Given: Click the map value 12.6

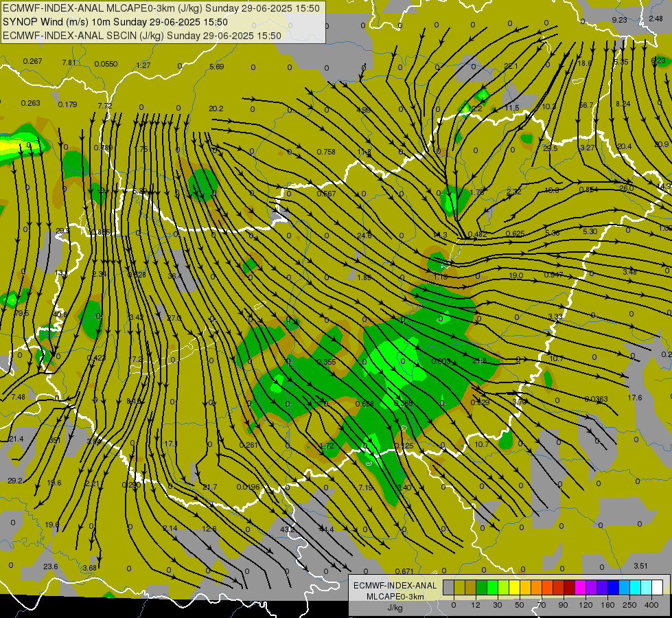Looking at the screenshot, I should click(209, 529).
